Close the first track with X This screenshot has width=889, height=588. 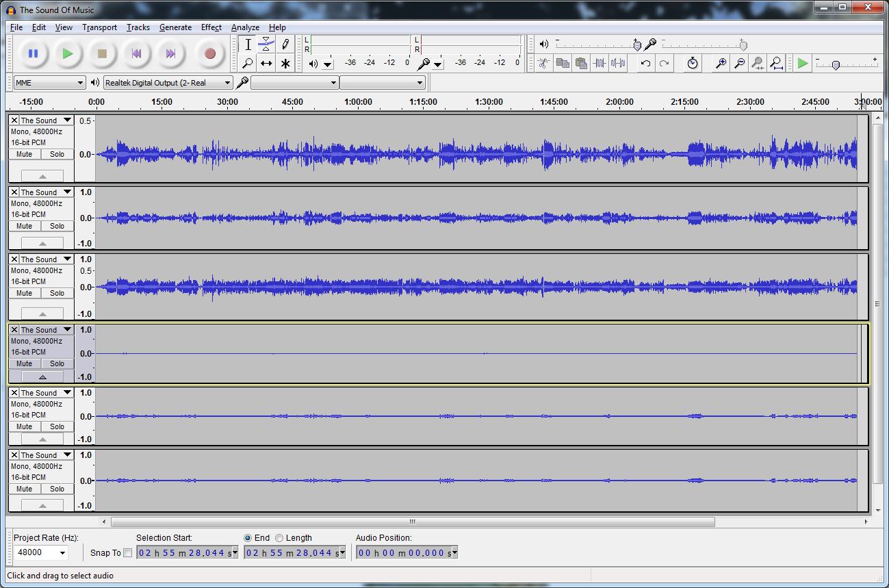(14, 120)
